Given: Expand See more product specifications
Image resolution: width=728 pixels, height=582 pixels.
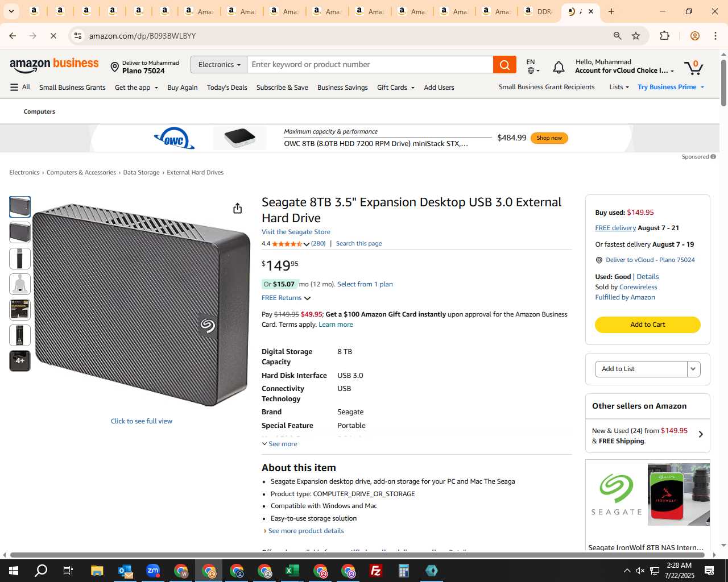Looking at the screenshot, I should coord(279,444).
